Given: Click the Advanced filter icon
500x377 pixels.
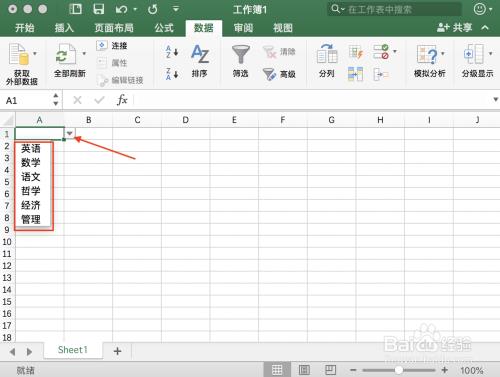Looking at the screenshot, I should click(269, 74).
